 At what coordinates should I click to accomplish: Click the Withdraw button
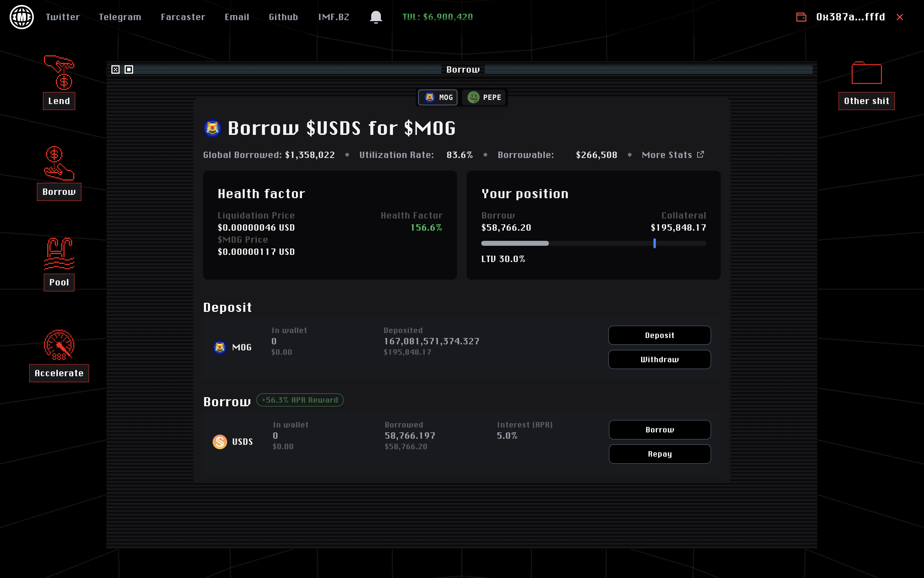click(x=659, y=359)
